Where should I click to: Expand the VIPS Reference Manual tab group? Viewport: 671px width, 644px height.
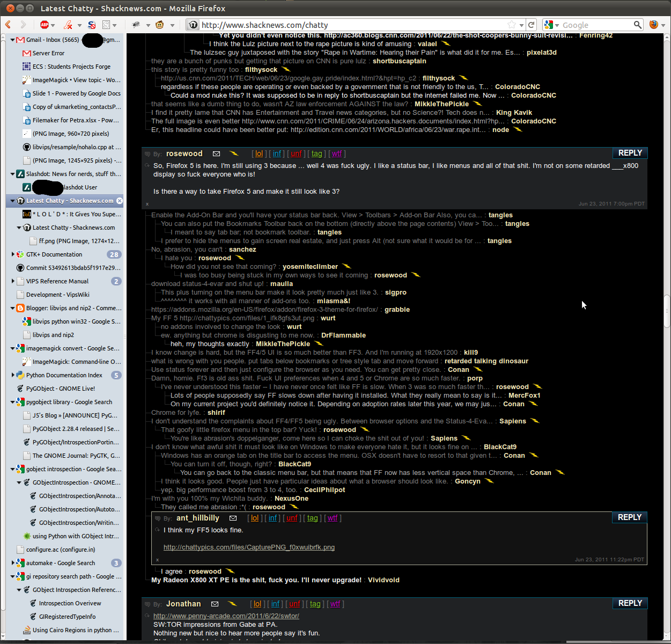click(13, 281)
